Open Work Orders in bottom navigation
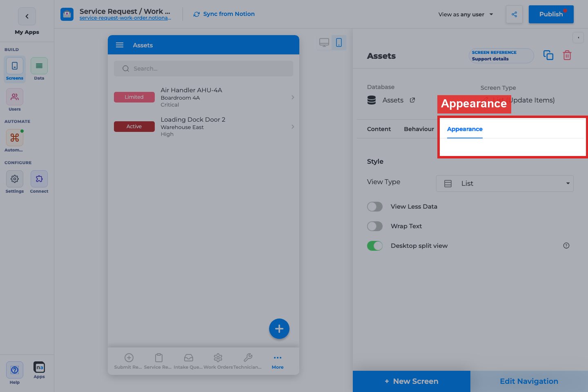Screen dimensions: 588x392 [x=218, y=361]
